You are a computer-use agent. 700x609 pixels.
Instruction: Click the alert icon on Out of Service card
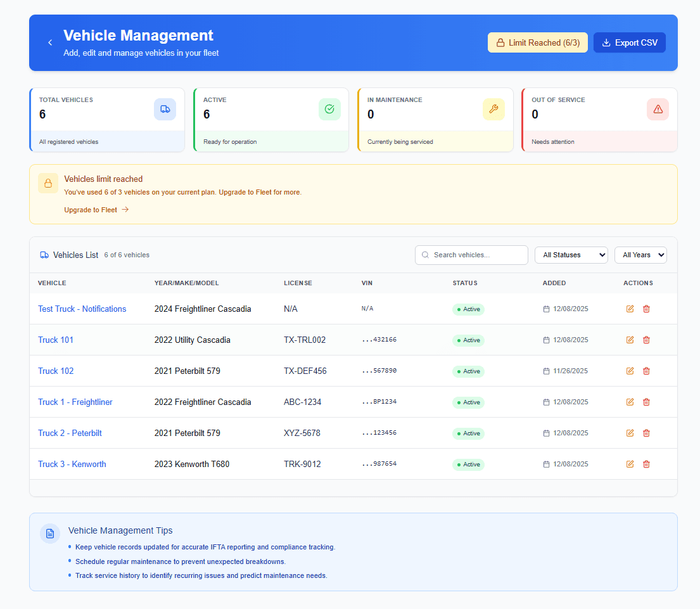tap(658, 109)
